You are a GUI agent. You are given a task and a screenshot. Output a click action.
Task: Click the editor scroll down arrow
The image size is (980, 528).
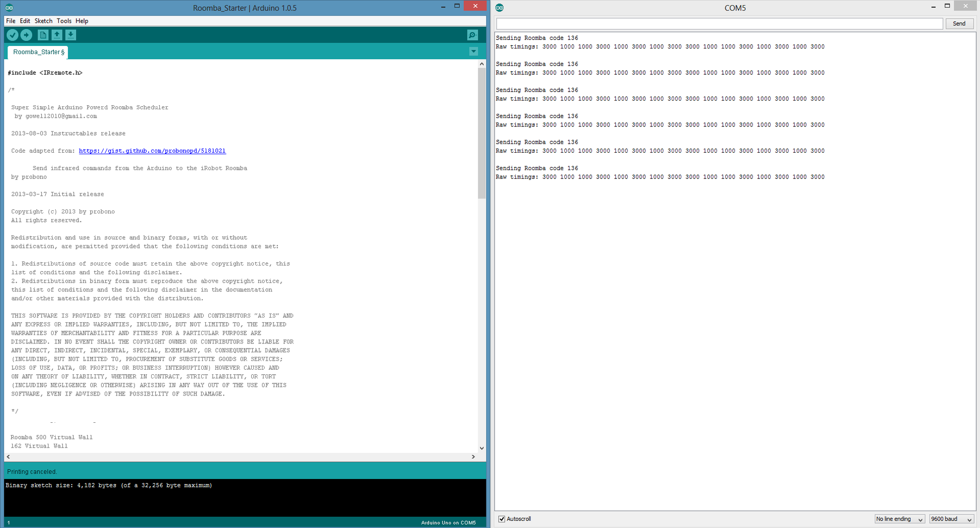point(482,448)
